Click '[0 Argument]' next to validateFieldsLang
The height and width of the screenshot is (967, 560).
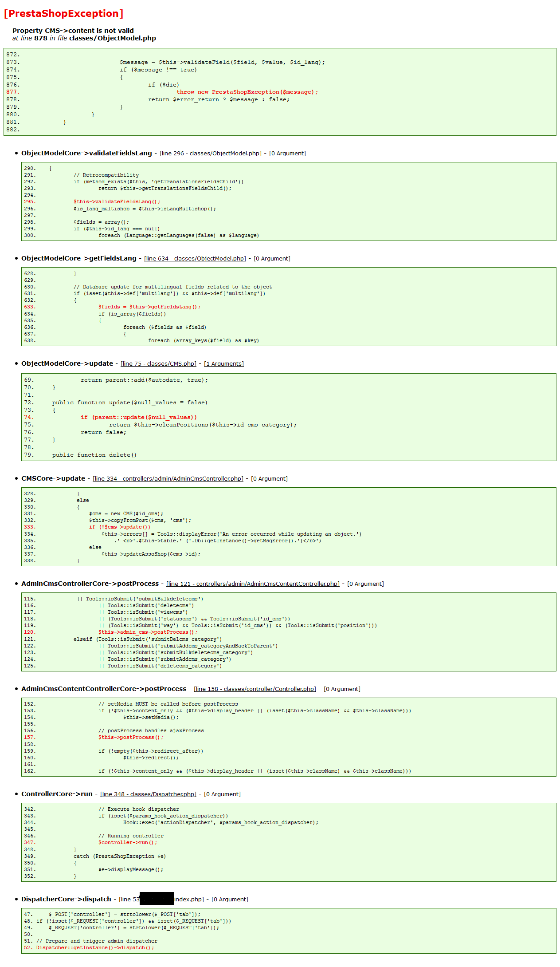click(x=287, y=154)
